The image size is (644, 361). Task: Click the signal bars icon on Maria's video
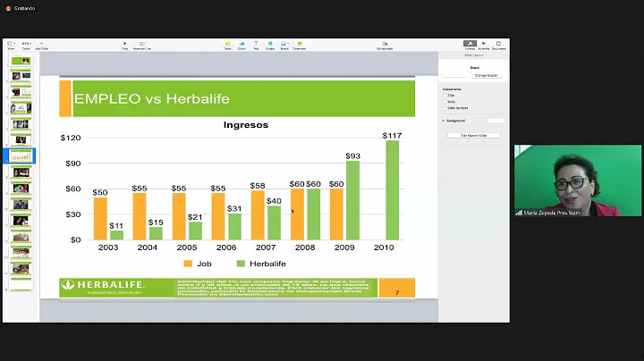coord(519,213)
